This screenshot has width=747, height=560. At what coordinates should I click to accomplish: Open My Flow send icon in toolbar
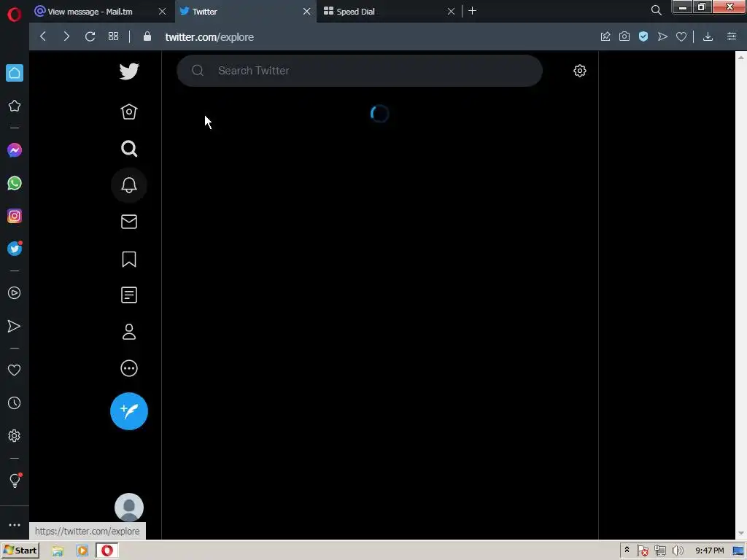coord(662,36)
